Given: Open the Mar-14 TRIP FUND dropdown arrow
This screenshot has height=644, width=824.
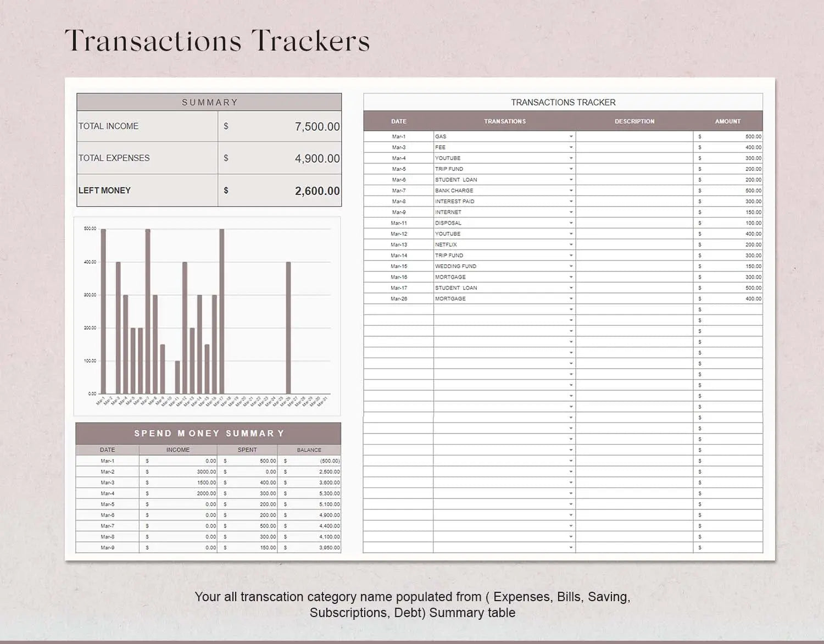Looking at the screenshot, I should (571, 256).
